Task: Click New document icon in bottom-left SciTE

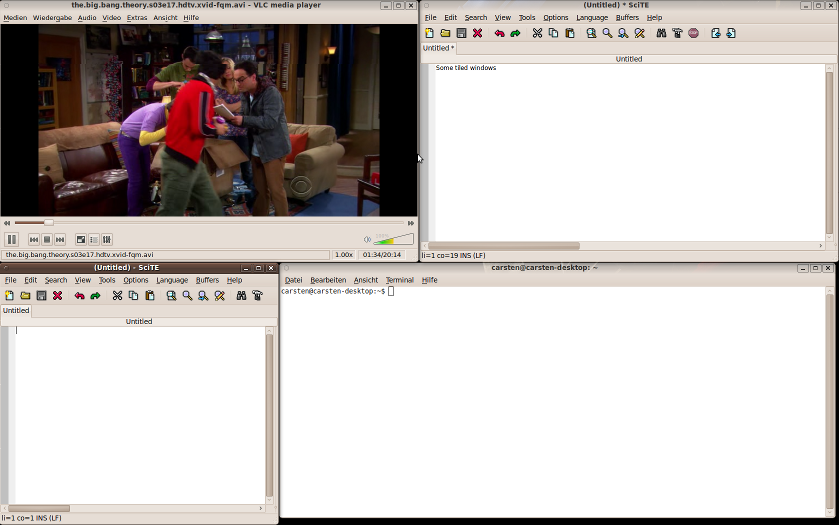Action: 9,296
